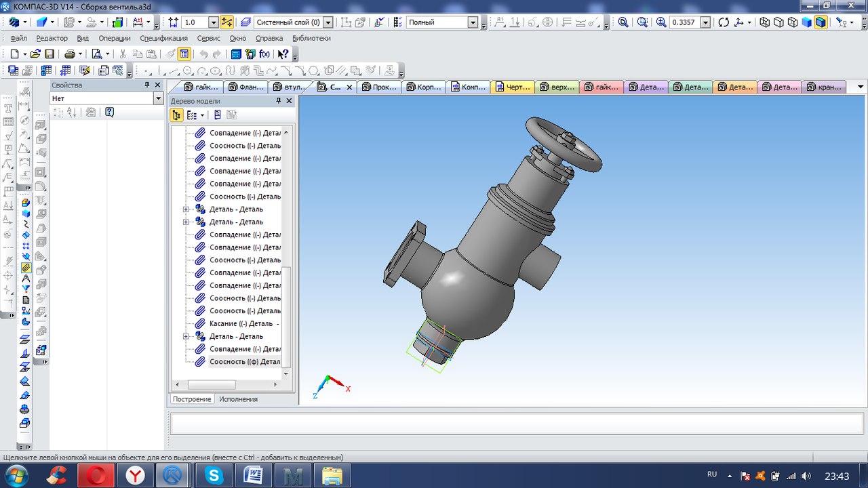Switch to wireframe display mode
The height and width of the screenshot is (488, 868).
pyautogui.click(x=765, y=22)
